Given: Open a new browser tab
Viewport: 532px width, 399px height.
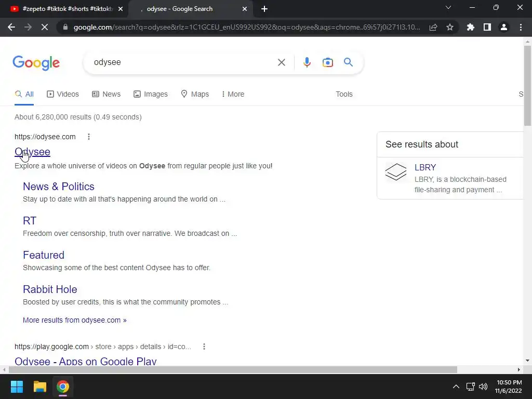Looking at the screenshot, I should pos(264,9).
